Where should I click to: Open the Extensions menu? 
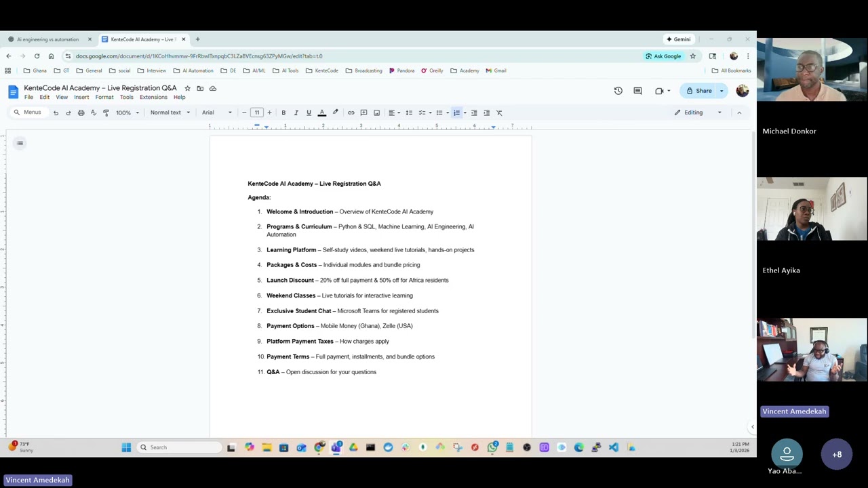pos(153,97)
